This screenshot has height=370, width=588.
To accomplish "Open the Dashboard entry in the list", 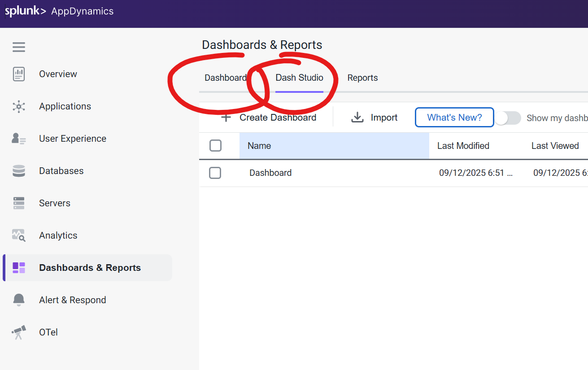I will [x=270, y=173].
